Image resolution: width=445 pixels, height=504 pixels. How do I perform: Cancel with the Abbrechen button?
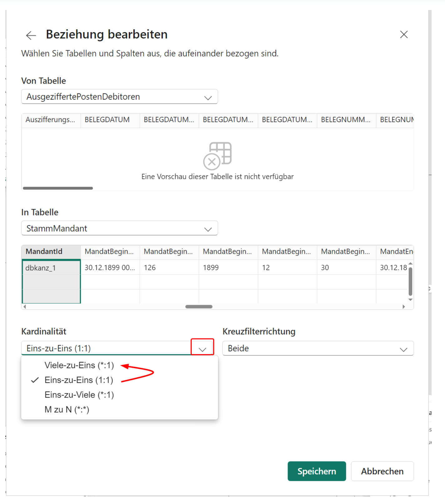(382, 471)
